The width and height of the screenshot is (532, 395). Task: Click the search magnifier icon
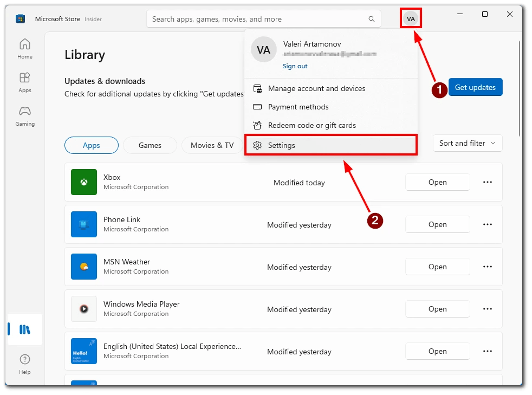[372, 18]
